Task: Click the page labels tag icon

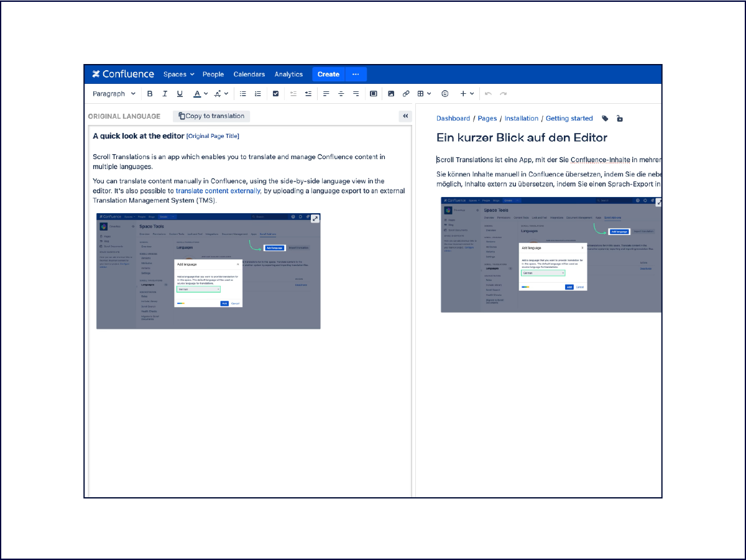Action: pos(606,119)
